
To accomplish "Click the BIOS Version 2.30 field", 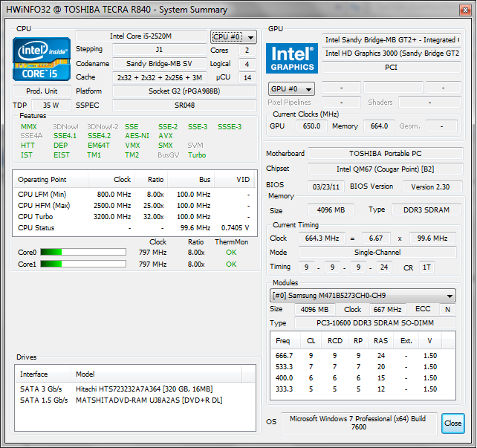I will (x=432, y=186).
